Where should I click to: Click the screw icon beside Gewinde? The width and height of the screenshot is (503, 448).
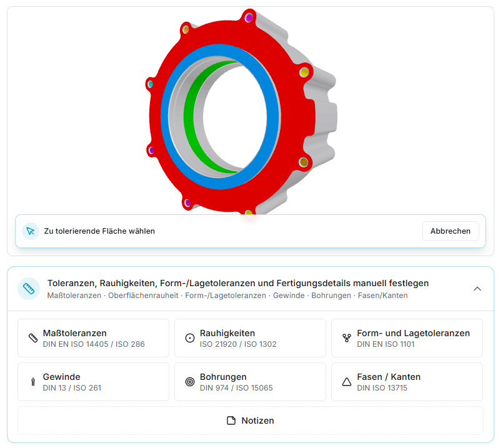(x=33, y=382)
